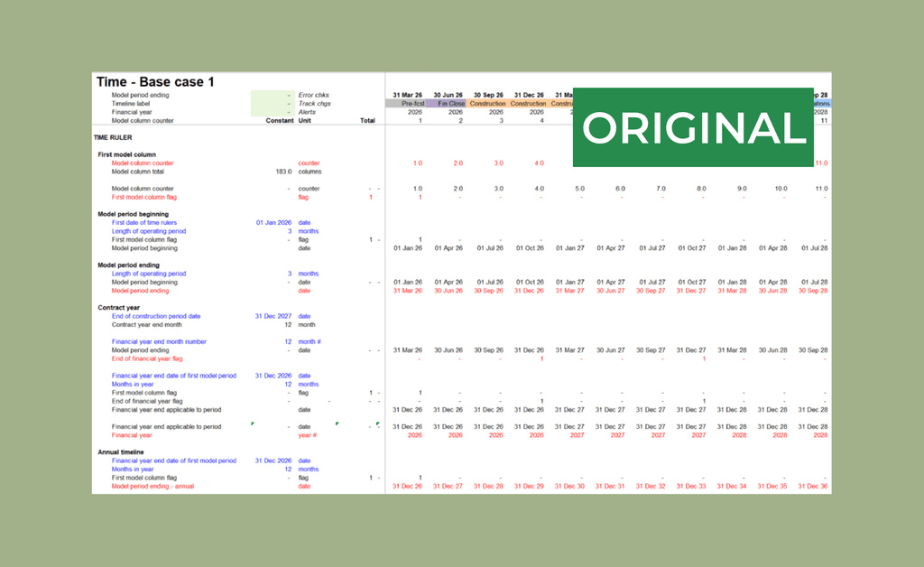This screenshot has width=924, height=567.
Task: Click the 'Error chks' label
Action: pos(313,95)
